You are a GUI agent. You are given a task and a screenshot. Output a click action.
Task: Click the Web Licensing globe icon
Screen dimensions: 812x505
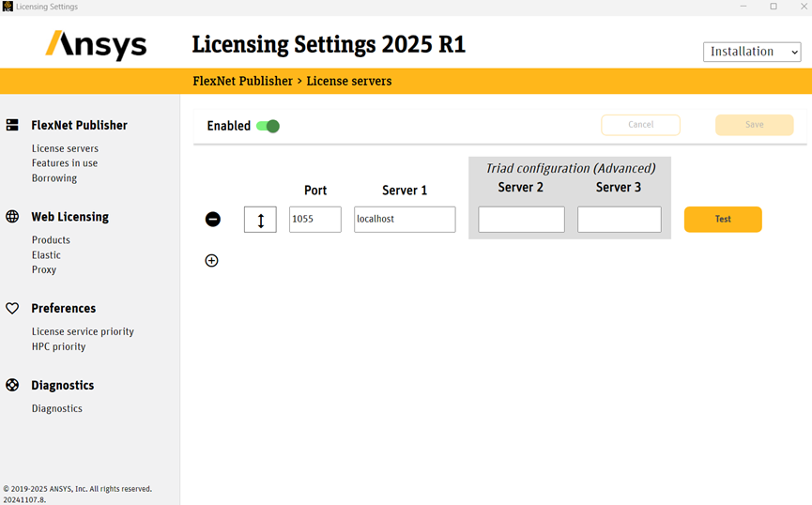tap(12, 217)
